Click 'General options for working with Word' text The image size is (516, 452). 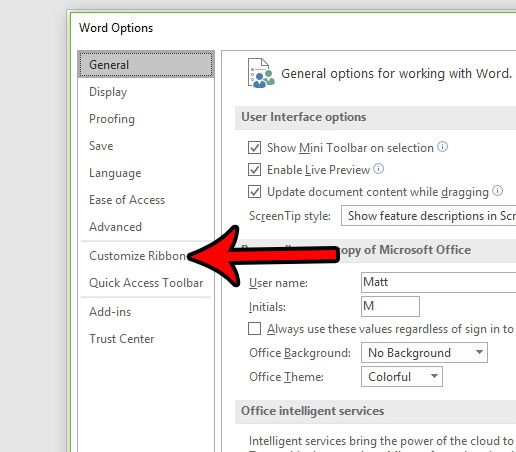point(396,73)
